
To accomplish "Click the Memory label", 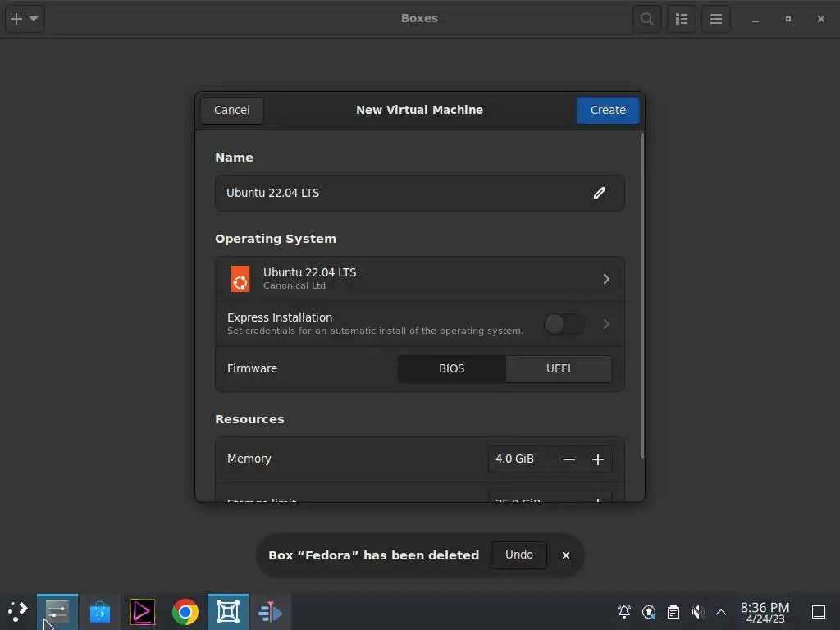I will [x=249, y=459].
